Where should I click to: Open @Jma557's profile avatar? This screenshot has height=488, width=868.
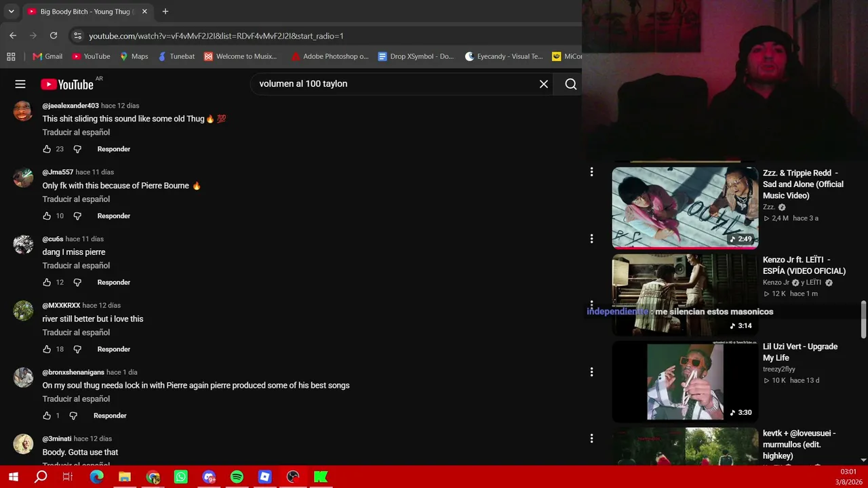pyautogui.click(x=23, y=178)
